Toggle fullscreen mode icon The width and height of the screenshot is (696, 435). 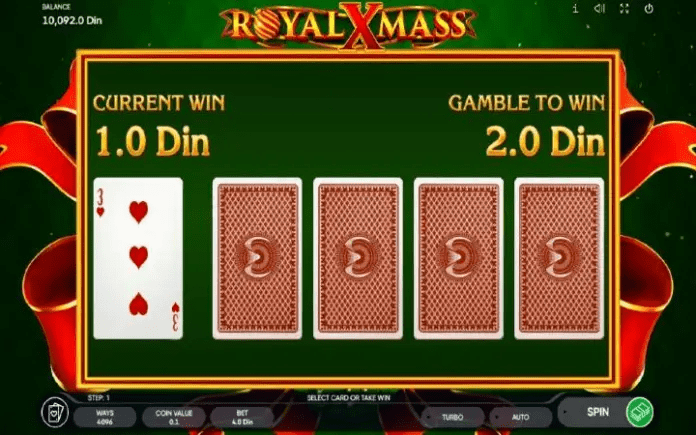pos(625,8)
